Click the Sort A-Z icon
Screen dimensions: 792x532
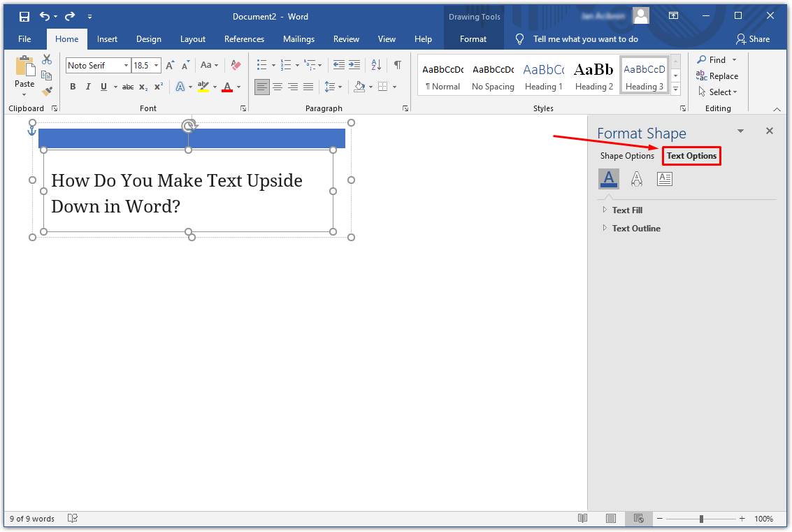point(376,65)
